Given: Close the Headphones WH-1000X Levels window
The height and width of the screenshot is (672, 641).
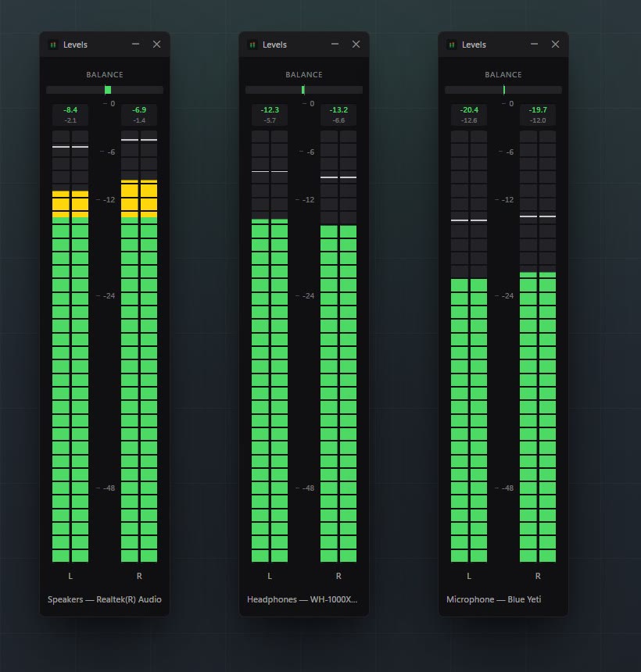Looking at the screenshot, I should pyautogui.click(x=356, y=44).
